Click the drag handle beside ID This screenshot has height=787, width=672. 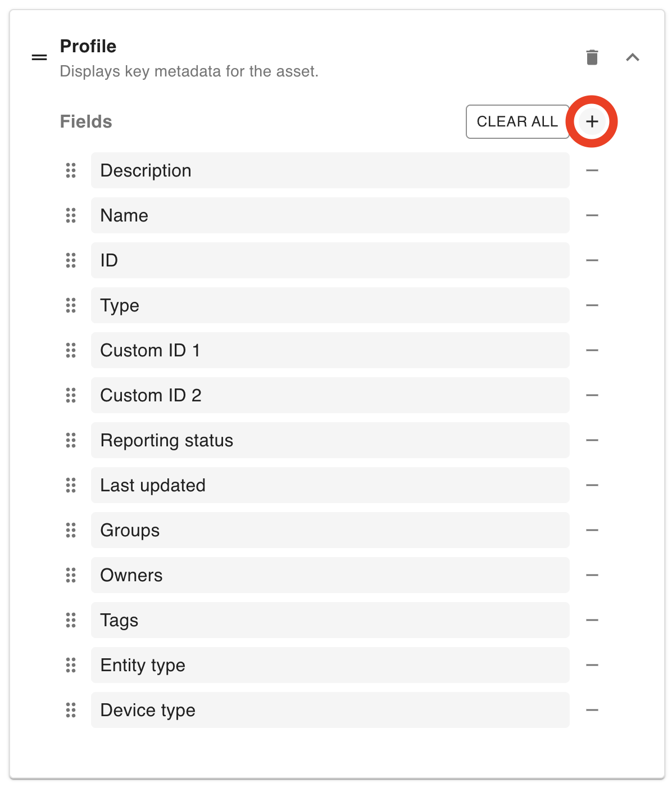click(71, 260)
